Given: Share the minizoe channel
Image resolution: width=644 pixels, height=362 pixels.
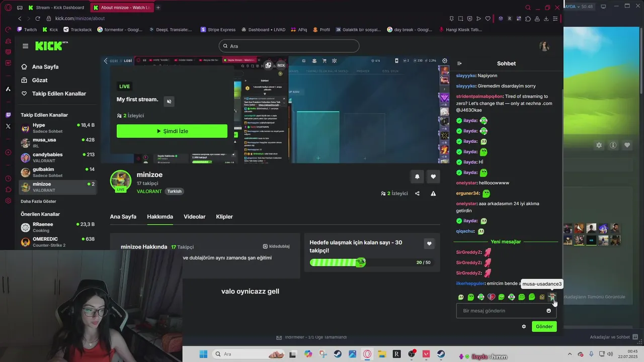Looking at the screenshot, I should 417,194.
